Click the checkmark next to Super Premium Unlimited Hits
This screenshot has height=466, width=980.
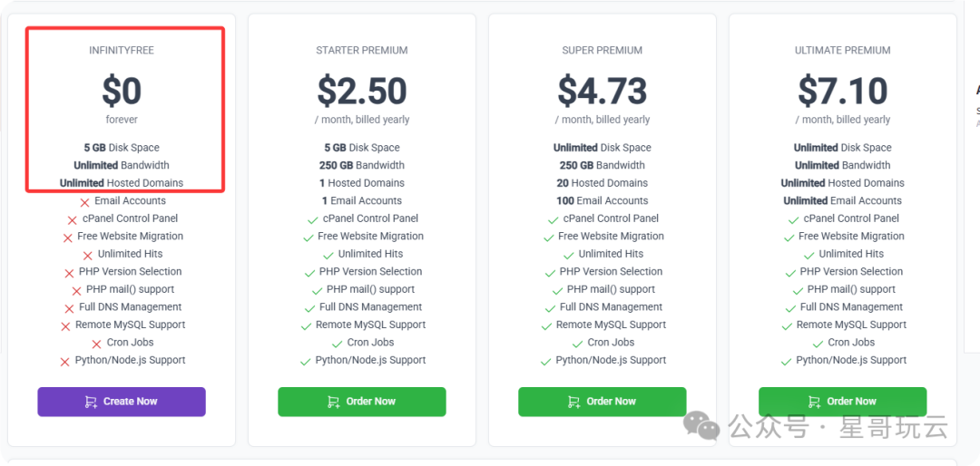[x=568, y=256]
